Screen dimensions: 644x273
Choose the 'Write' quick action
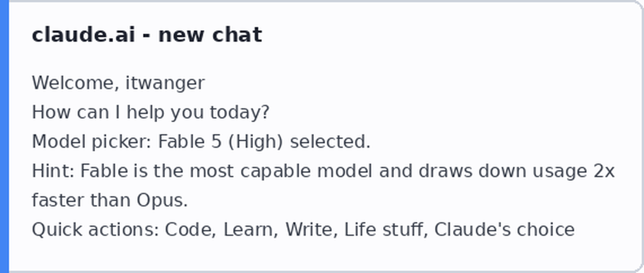point(311,230)
